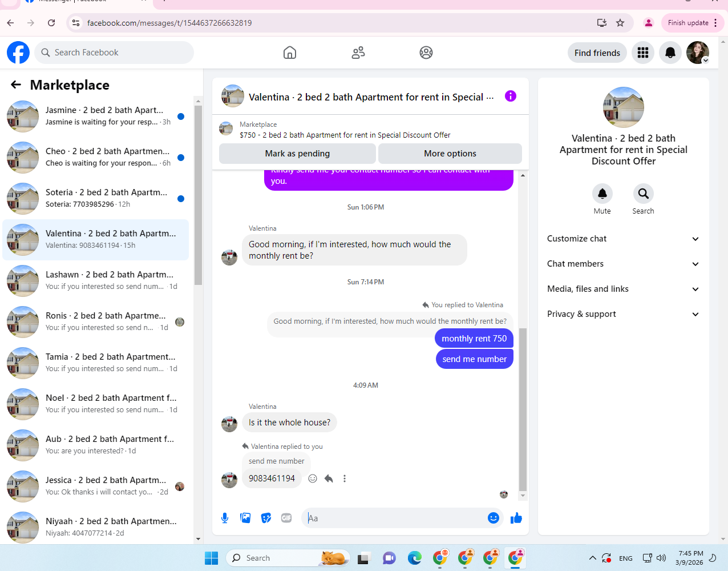This screenshot has width=728, height=571.
Task: Open Aub's conversation
Action: pyautogui.click(x=96, y=445)
